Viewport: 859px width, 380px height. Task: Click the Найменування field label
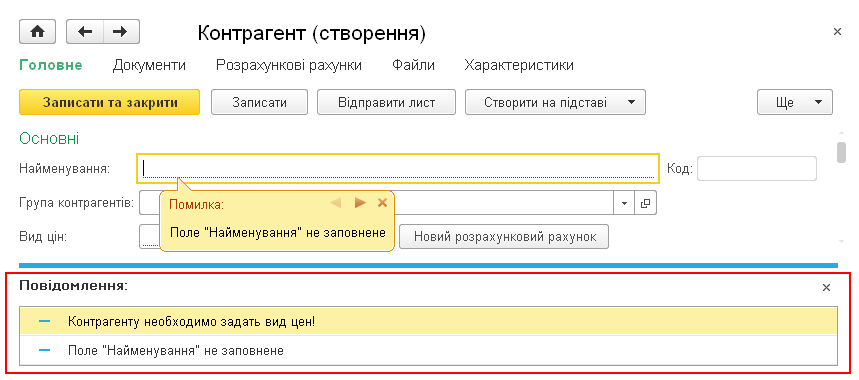click(65, 169)
